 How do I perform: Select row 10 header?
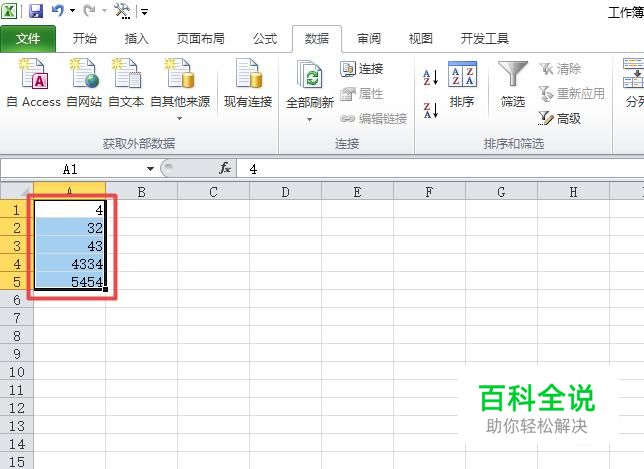pos(16,372)
